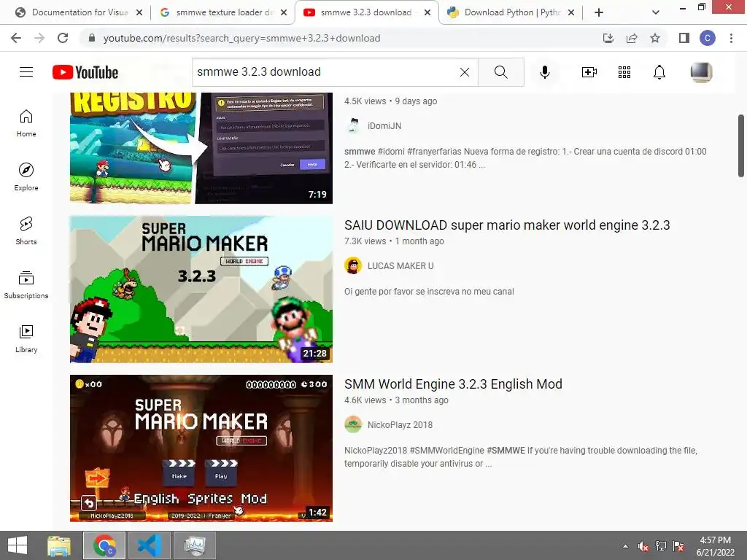The height and width of the screenshot is (560, 747).
Task: Click the magnifier search button
Action: pyautogui.click(x=500, y=72)
